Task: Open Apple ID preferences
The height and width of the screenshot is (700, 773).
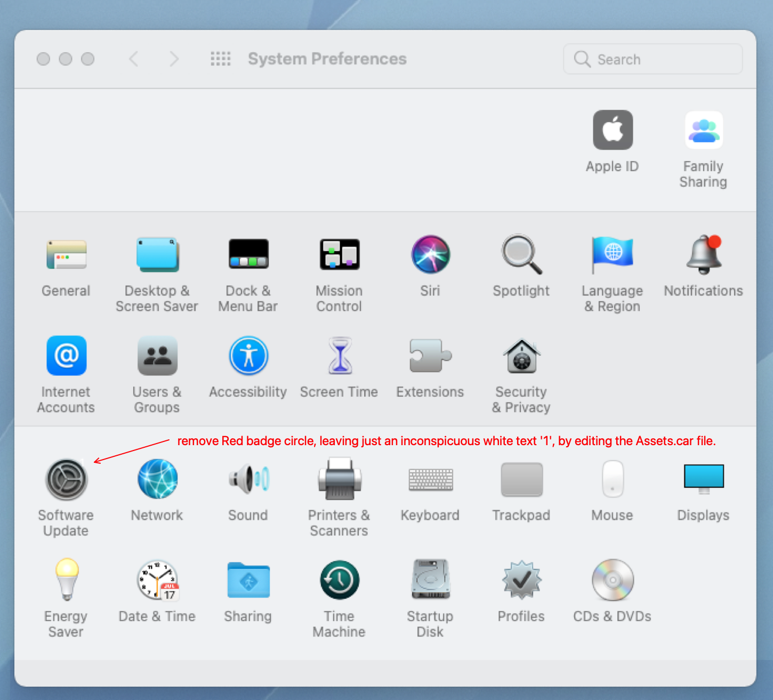Action: pyautogui.click(x=613, y=130)
